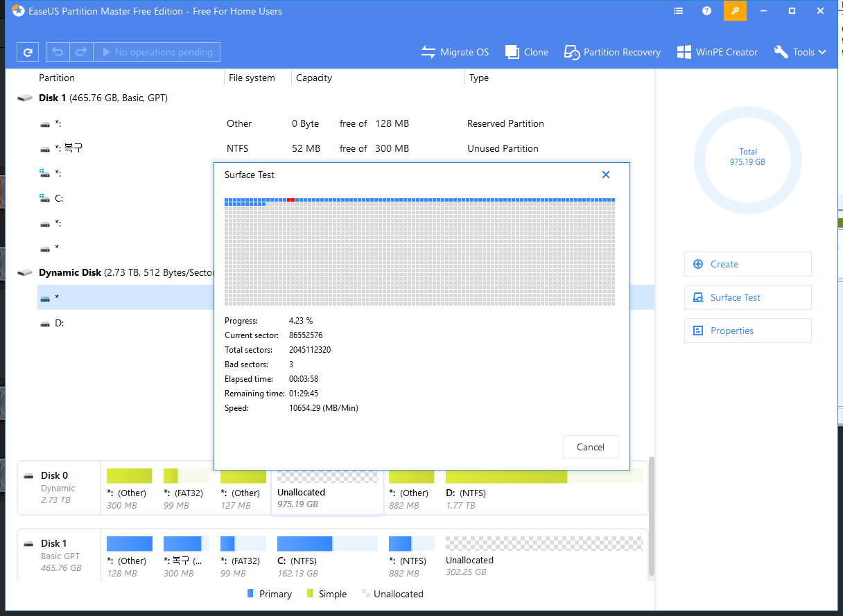Expand the Tools dropdown menu
Image resolution: width=843 pixels, height=616 pixels.
tap(800, 52)
